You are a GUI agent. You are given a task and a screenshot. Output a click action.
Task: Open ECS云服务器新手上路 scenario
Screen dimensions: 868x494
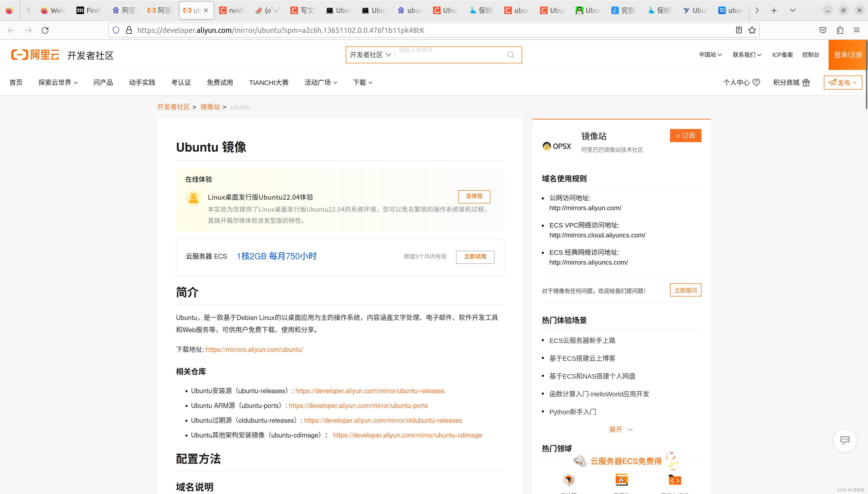[582, 340]
